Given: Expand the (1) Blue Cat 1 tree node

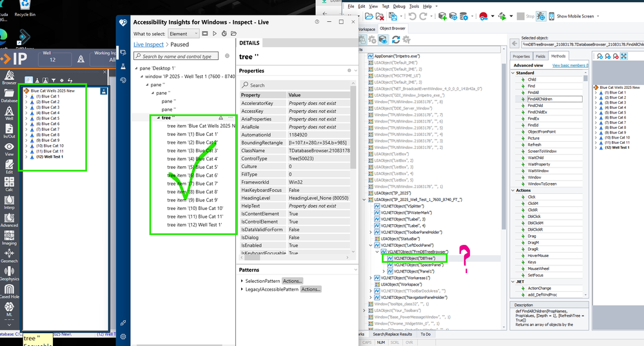Looking at the screenshot, I should pyautogui.click(x=26, y=97).
